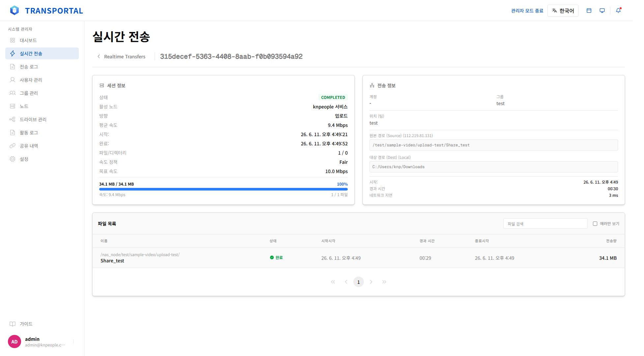Screen dimensions: 644x356
Task: Click the 그룹 관리 people icon
Action: point(13,93)
